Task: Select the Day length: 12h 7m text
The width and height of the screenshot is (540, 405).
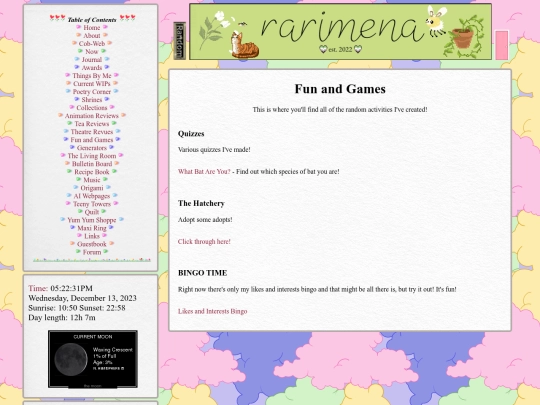Action: [x=62, y=318]
